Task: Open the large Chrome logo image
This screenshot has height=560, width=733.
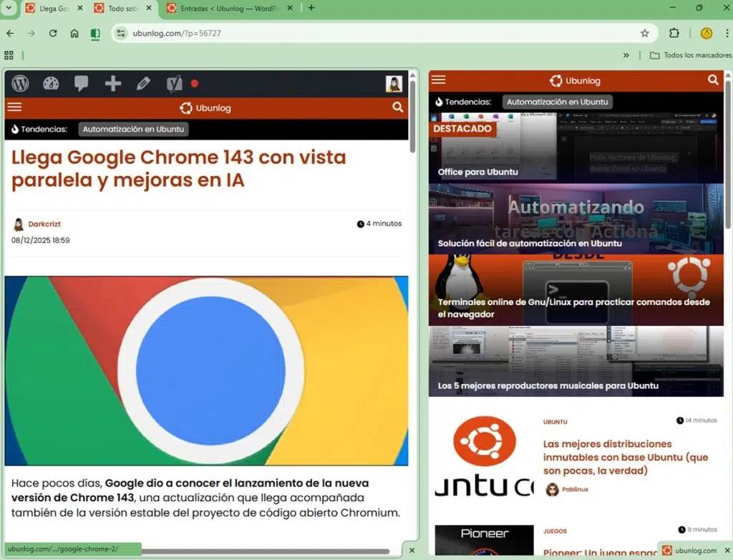Action: [x=206, y=370]
